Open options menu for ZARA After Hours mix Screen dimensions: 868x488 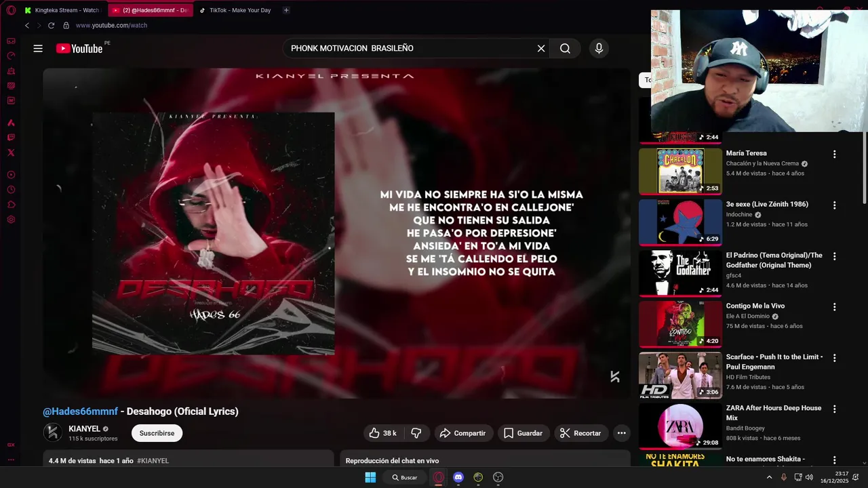pyautogui.click(x=834, y=409)
